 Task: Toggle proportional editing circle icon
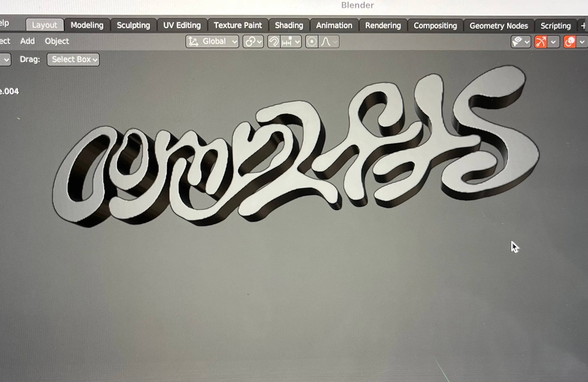[312, 42]
